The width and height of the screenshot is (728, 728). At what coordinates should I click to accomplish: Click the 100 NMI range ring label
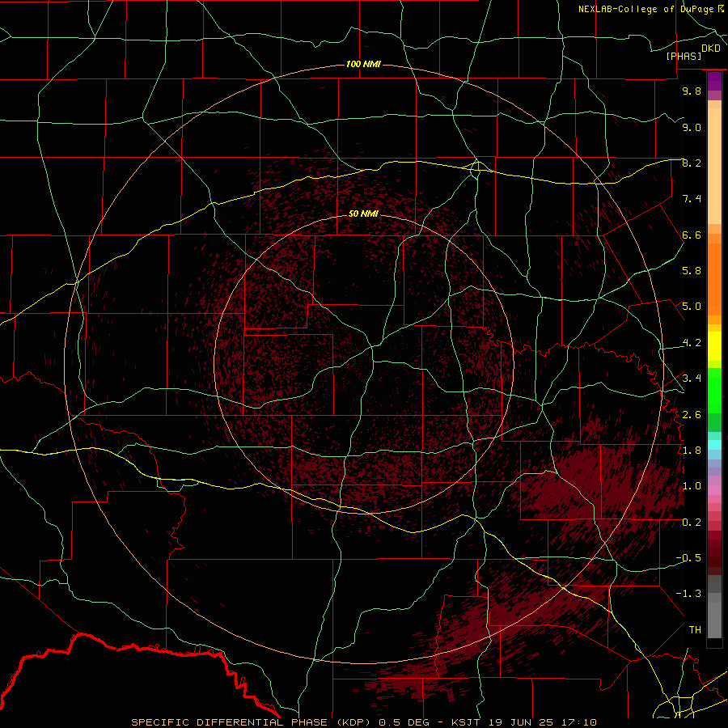pos(363,64)
